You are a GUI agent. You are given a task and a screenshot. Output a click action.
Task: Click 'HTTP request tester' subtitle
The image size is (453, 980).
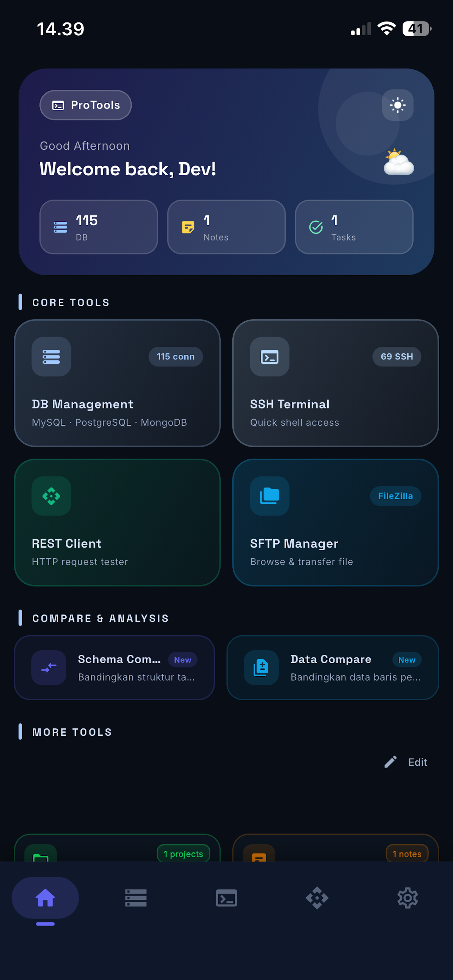point(80,561)
